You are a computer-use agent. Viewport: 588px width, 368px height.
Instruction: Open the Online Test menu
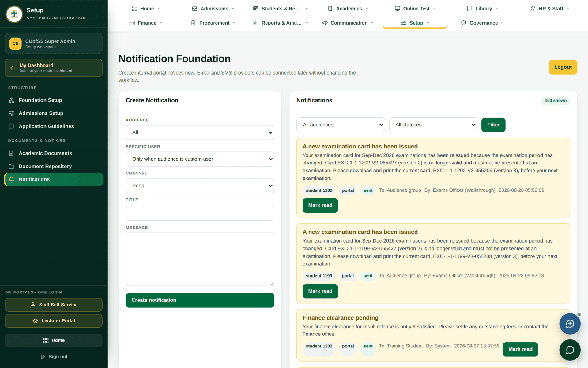(415, 9)
